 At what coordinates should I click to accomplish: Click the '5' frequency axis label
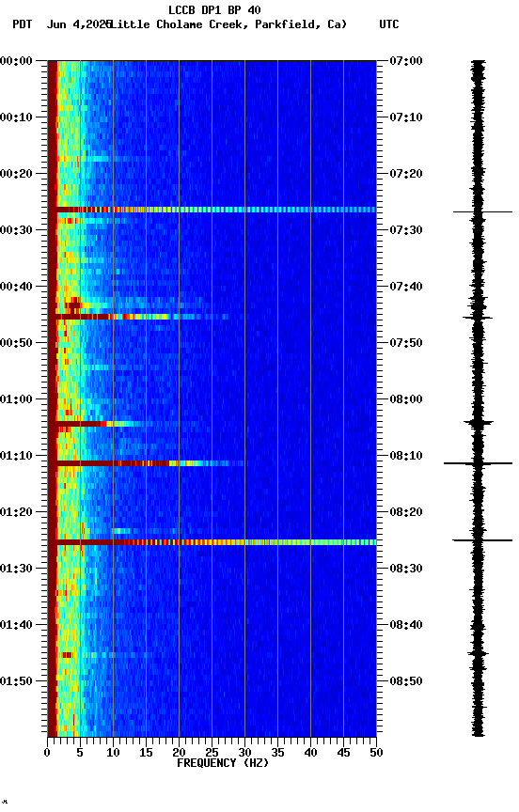point(80,753)
